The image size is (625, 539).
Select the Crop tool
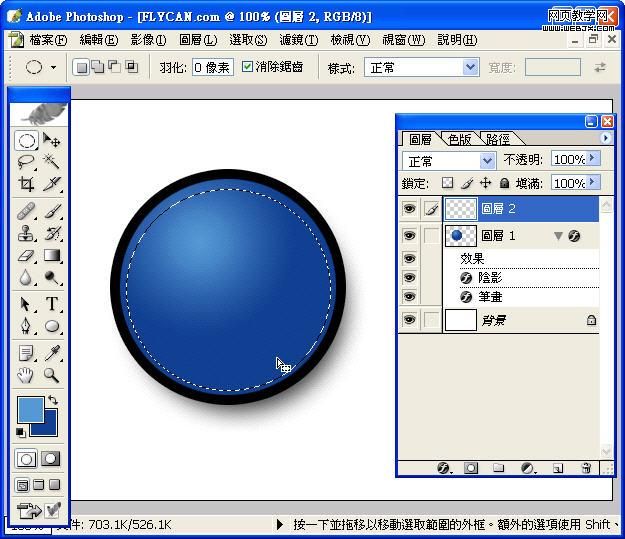tap(26, 184)
